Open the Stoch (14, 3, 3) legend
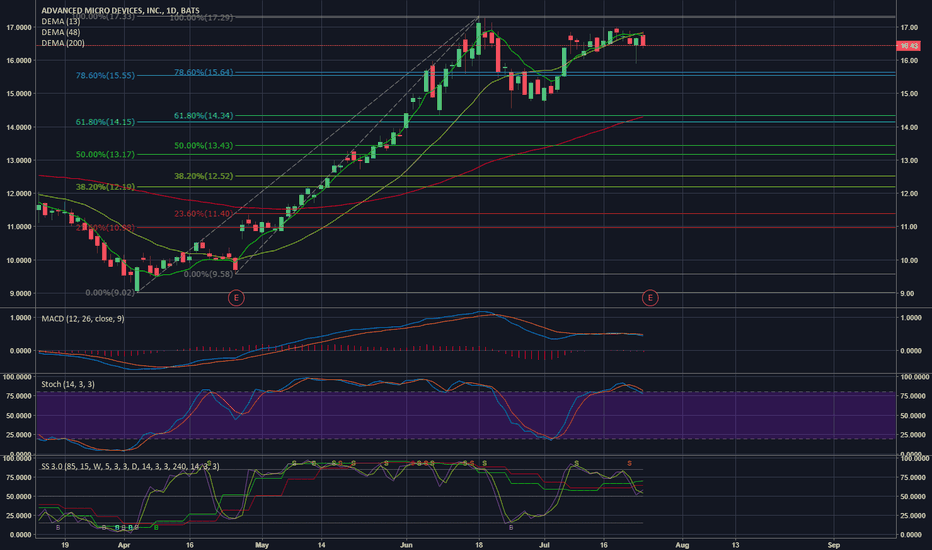Viewport: 932px width, 550px height. (68, 384)
